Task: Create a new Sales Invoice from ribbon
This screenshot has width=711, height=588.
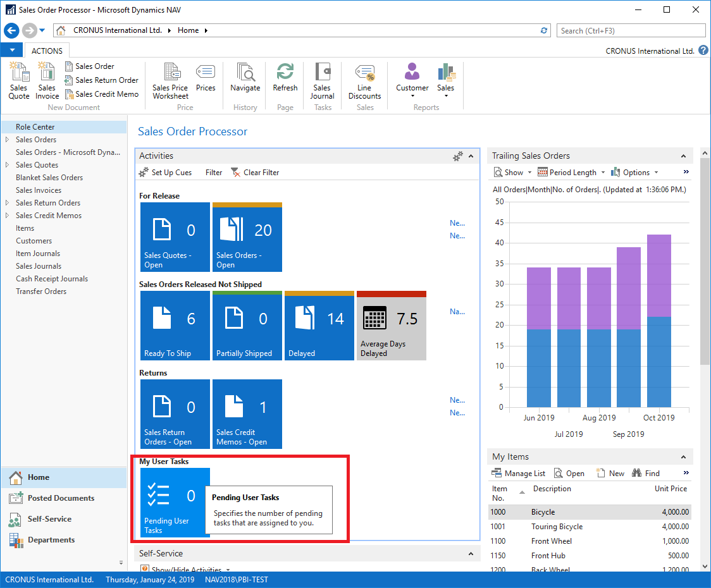Action: pyautogui.click(x=47, y=81)
